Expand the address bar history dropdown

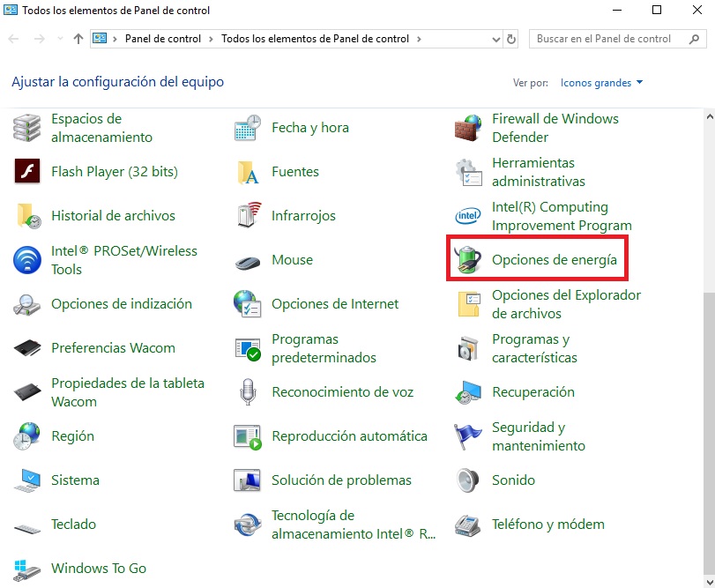(x=496, y=39)
